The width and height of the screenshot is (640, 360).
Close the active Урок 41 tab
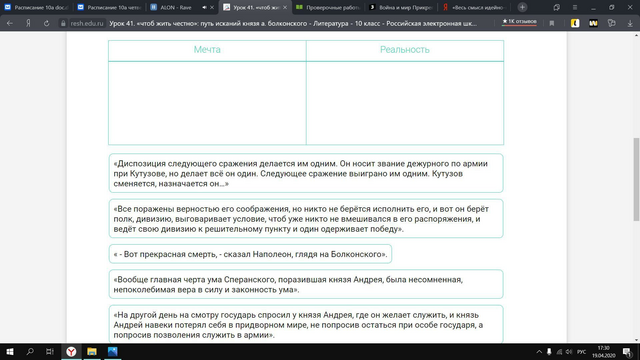(x=285, y=7)
